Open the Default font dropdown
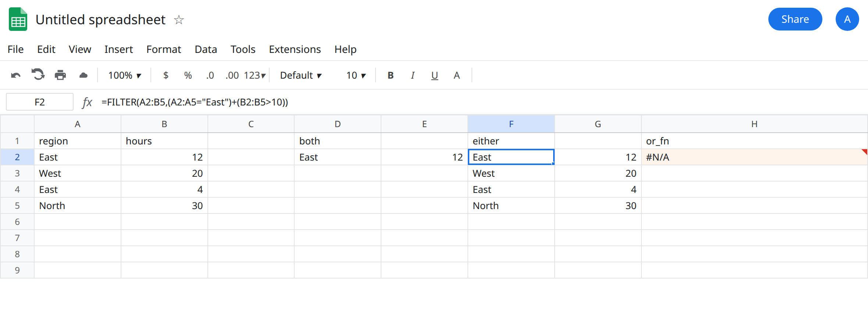This screenshot has width=868, height=316. tap(301, 75)
